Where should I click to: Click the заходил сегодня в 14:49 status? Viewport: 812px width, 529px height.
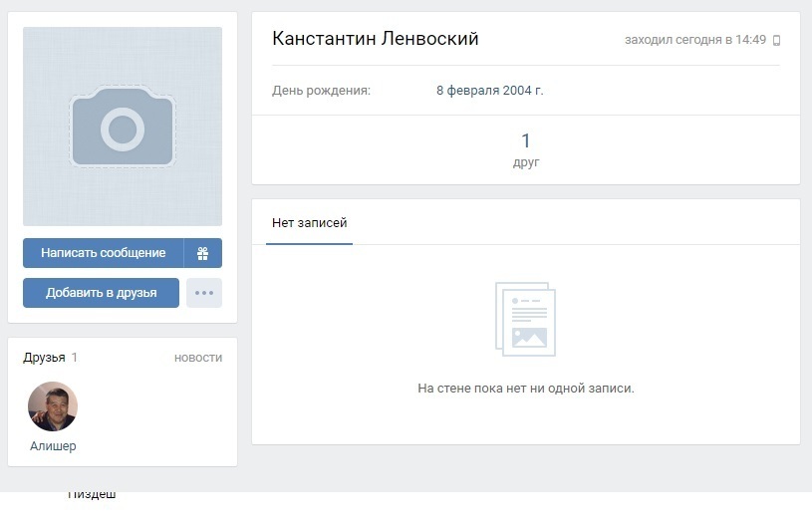694,41
